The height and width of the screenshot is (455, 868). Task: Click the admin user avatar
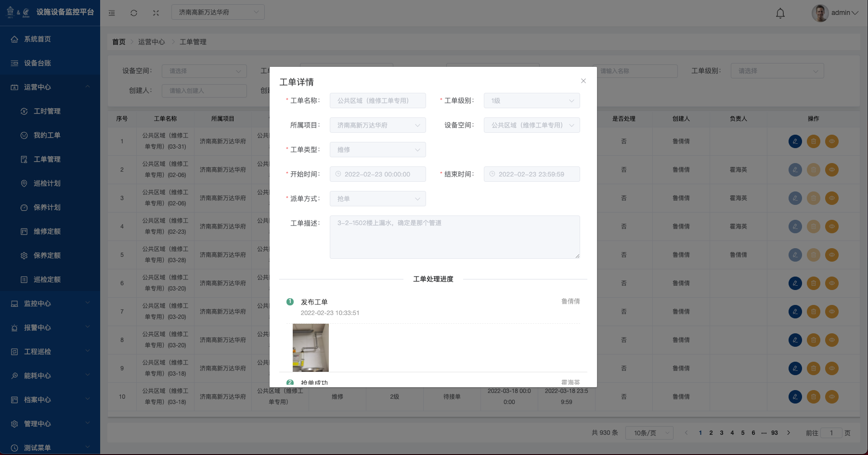point(820,13)
